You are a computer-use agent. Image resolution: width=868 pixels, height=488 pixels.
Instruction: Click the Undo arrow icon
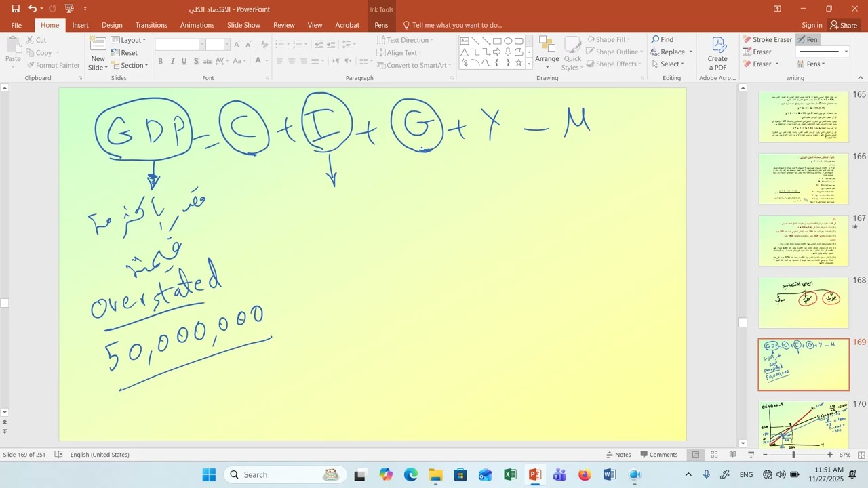pos(32,9)
